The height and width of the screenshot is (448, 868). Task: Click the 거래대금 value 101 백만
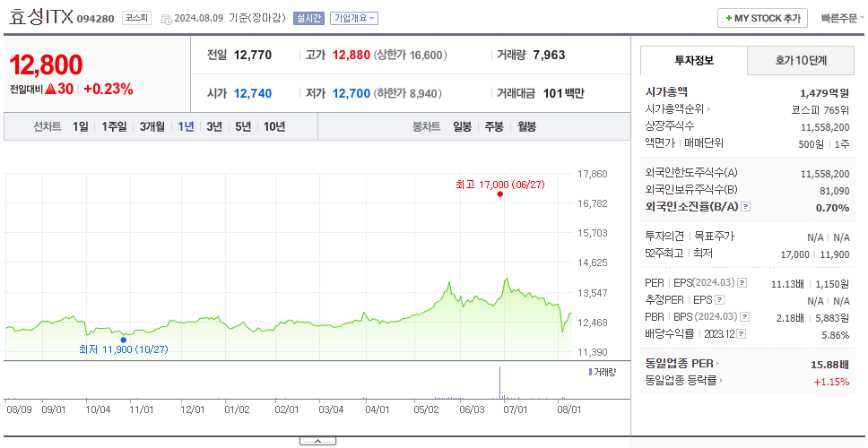[563, 93]
